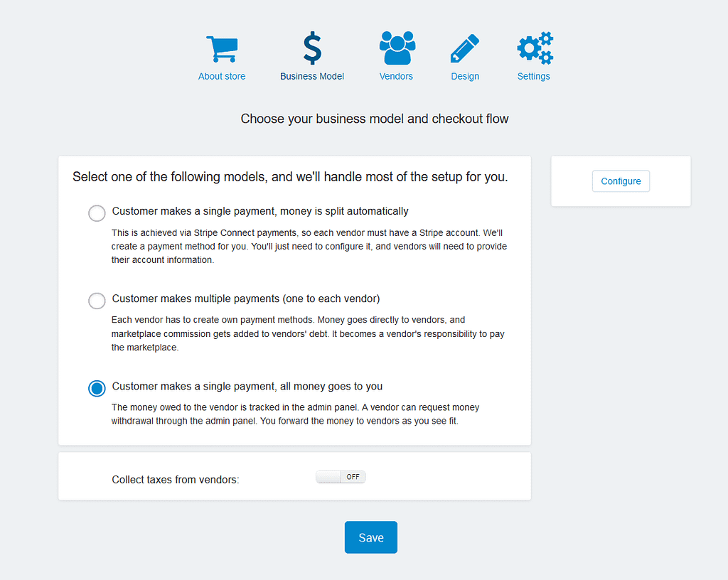Click the vendors people group icon
Image resolution: width=728 pixels, height=580 pixels.
tap(397, 48)
